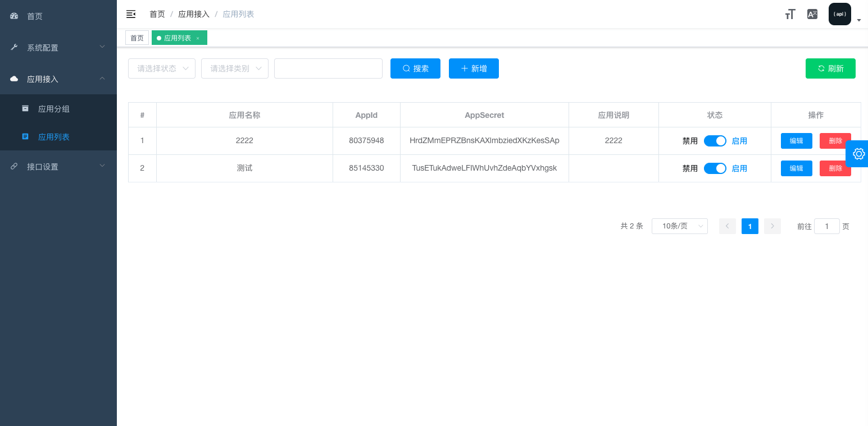This screenshot has width=868, height=426.
Task: Toggle the status switch for app 2222
Action: click(715, 141)
